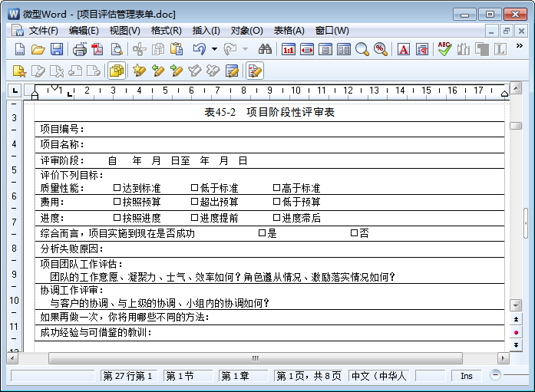The image size is (535, 392).
Task: Click the 分析失败原因: table row
Action: [x=269, y=249]
